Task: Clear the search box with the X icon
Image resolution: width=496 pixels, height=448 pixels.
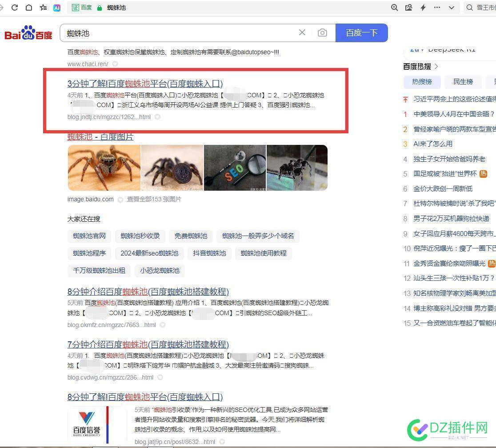Action: click(302, 32)
